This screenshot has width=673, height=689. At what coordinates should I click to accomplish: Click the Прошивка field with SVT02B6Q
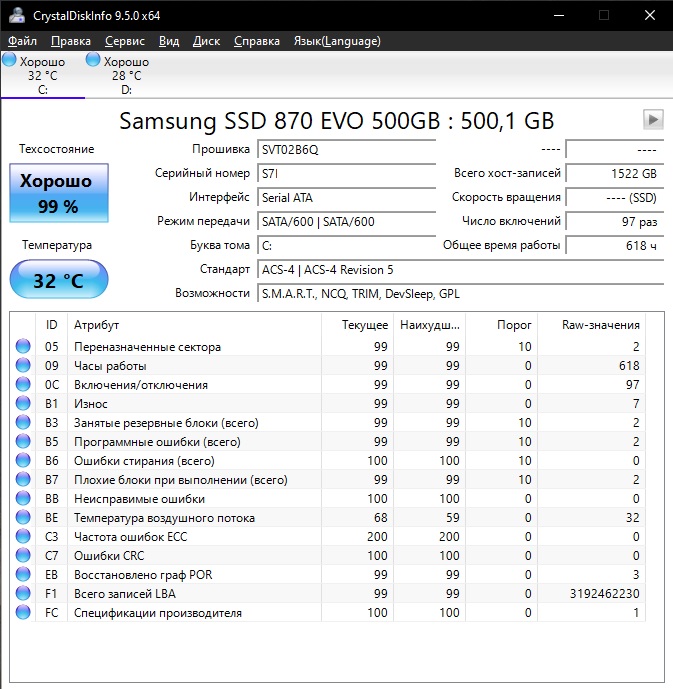tap(346, 149)
